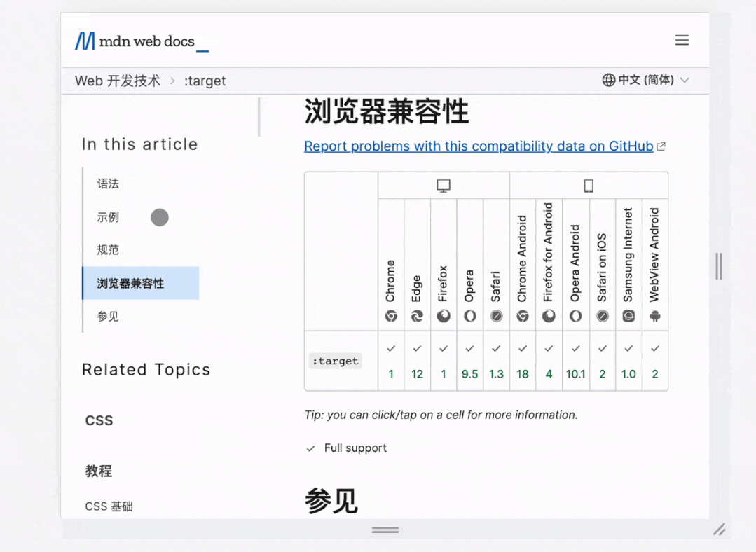Image resolution: width=756 pixels, height=552 pixels.
Task: Click the Chrome browser icon in the table
Action: pyautogui.click(x=391, y=316)
